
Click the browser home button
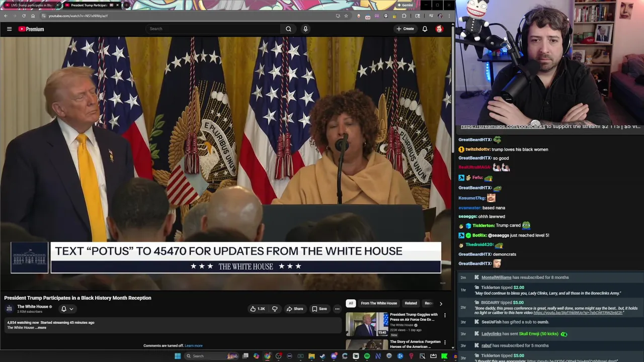click(33, 16)
